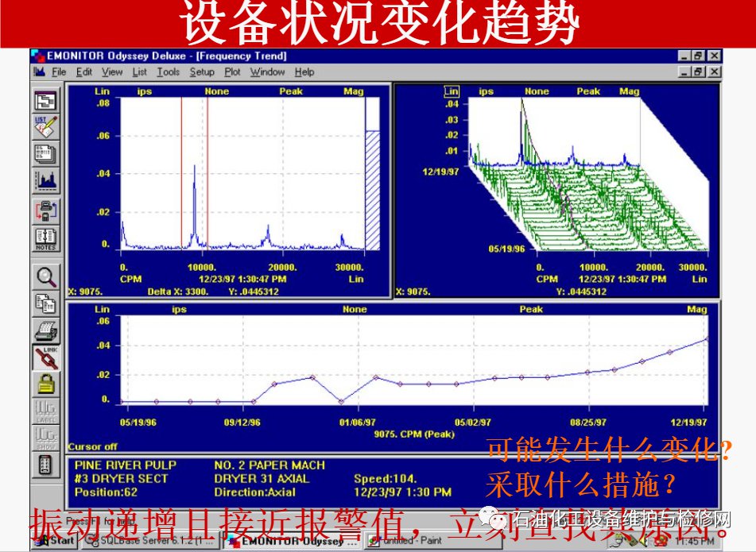This screenshot has width=756, height=552.
Task: Expand the Window menu
Action: pos(267,72)
